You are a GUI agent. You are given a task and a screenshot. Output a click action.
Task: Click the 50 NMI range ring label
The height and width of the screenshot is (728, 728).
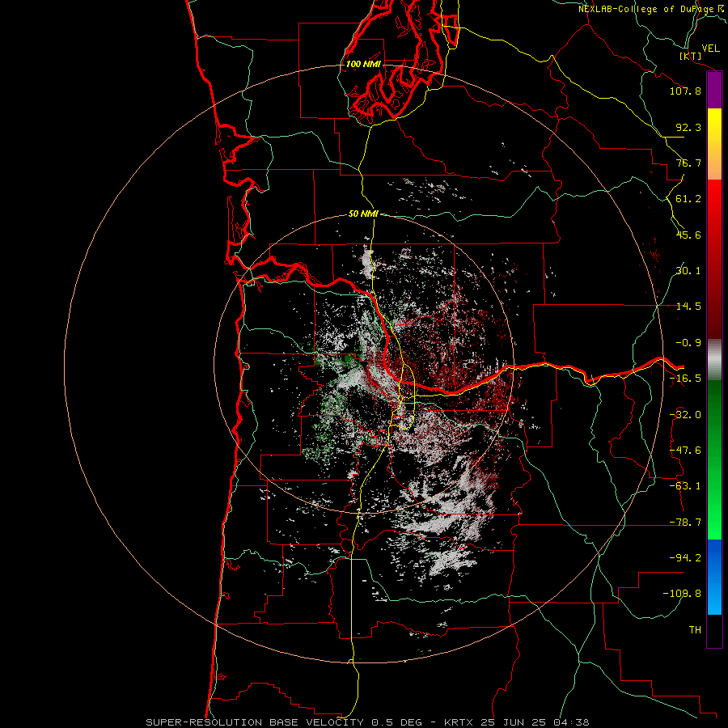pyautogui.click(x=363, y=214)
